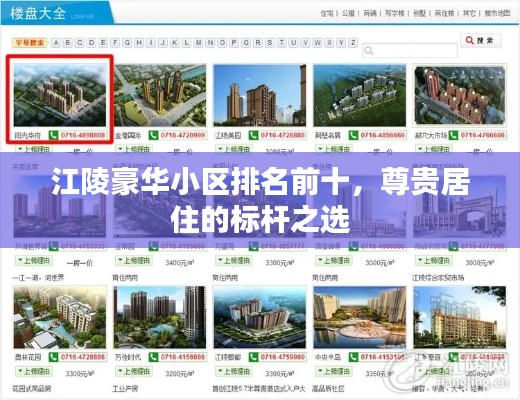Open the 奥林花园 property thumbnail
Image resolution: width=520 pixels, height=400 pixels.
click(x=60, y=317)
